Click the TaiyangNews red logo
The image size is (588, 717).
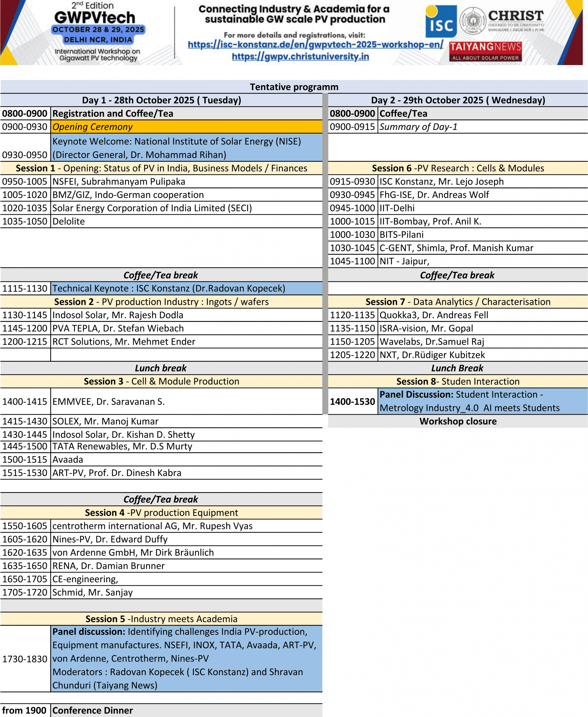tap(485, 52)
